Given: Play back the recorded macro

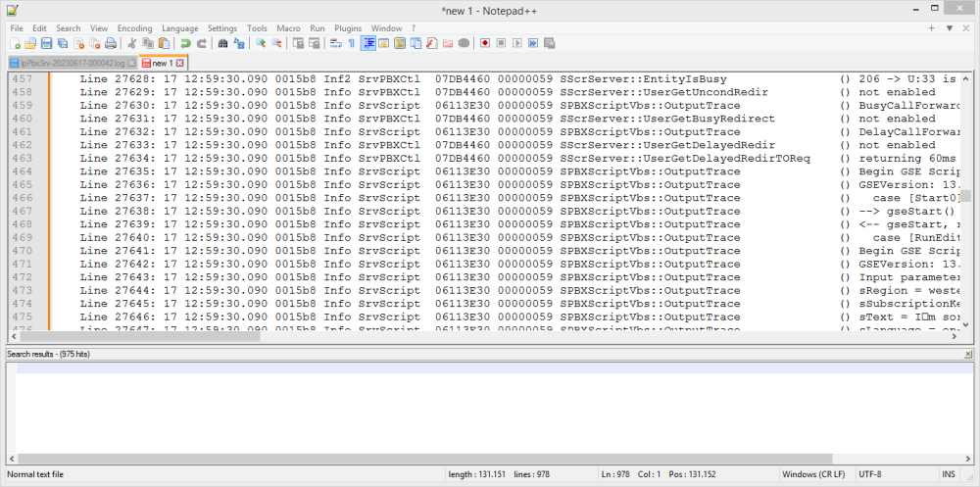Looking at the screenshot, I should point(517,43).
